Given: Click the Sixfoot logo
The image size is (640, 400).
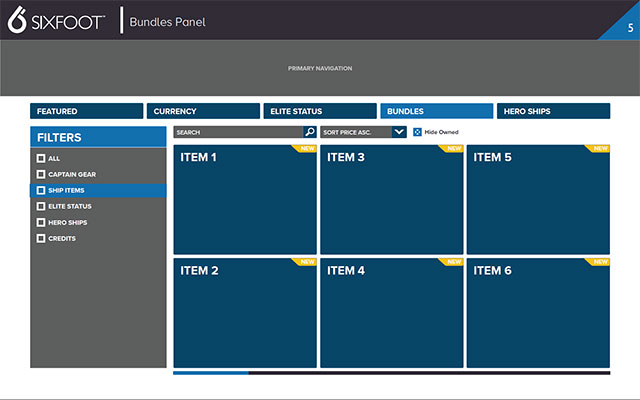Looking at the screenshot, I should [x=56, y=20].
